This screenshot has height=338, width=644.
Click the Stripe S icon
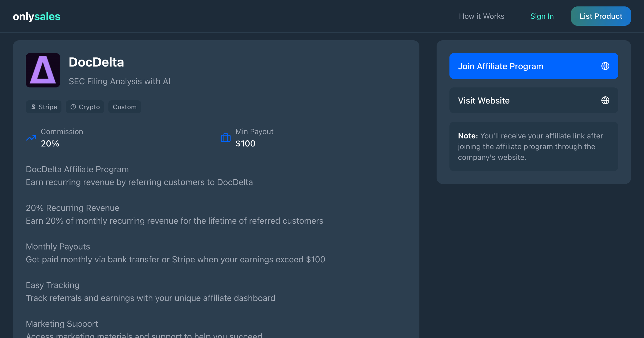[33, 107]
